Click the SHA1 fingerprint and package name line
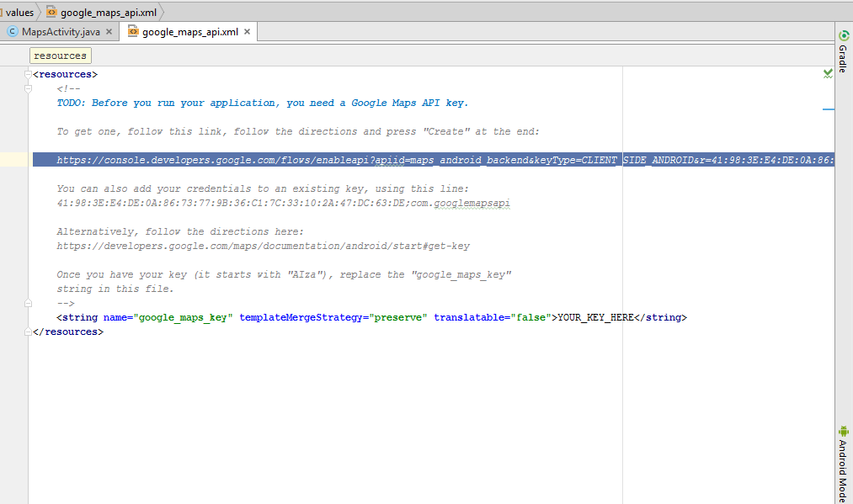This screenshot has width=853, height=504. [x=284, y=204]
